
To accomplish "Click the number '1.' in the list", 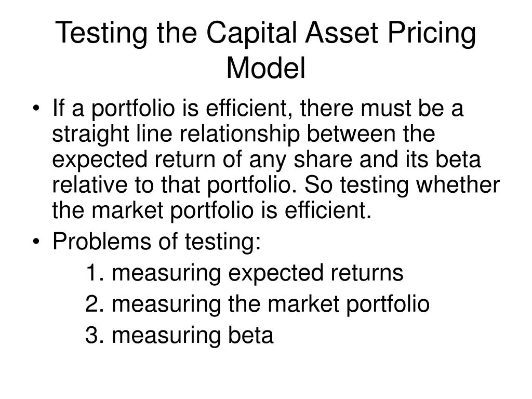I will point(96,273).
